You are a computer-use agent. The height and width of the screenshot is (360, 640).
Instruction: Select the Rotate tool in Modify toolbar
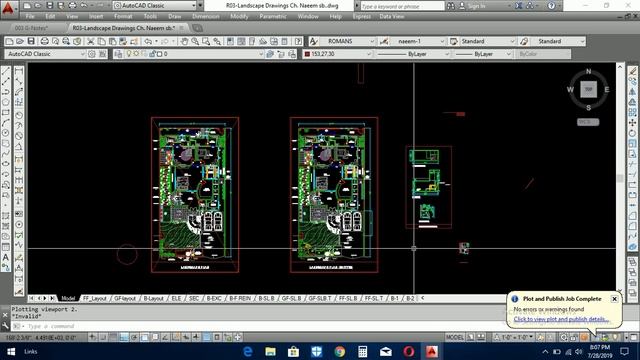(x=633, y=133)
